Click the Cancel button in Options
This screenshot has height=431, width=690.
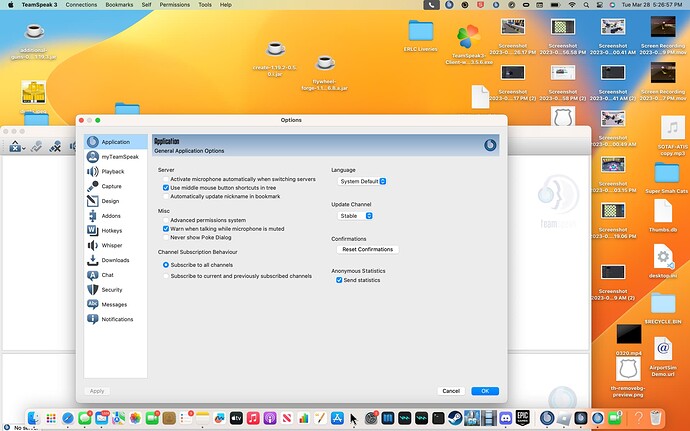pyautogui.click(x=451, y=391)
